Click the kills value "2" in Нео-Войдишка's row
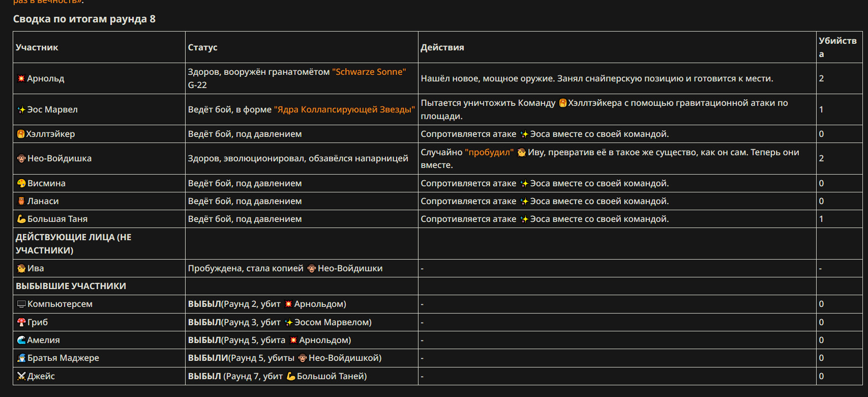868x397 pixels. tap(821, 158)
